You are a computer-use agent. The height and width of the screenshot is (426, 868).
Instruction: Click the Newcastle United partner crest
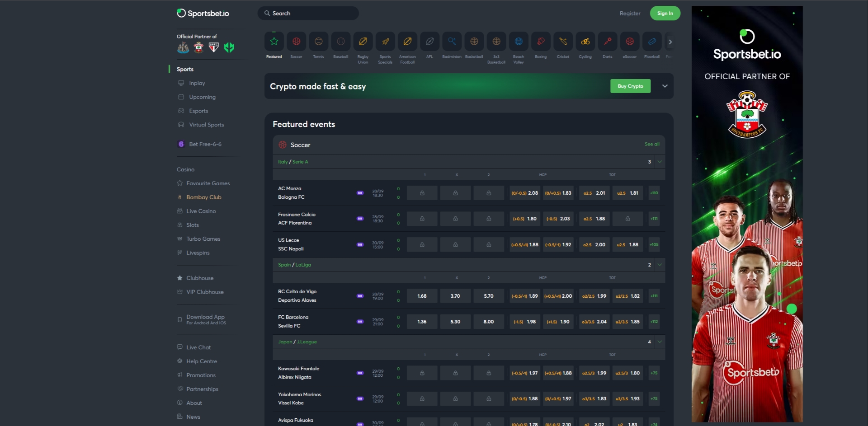183,47
